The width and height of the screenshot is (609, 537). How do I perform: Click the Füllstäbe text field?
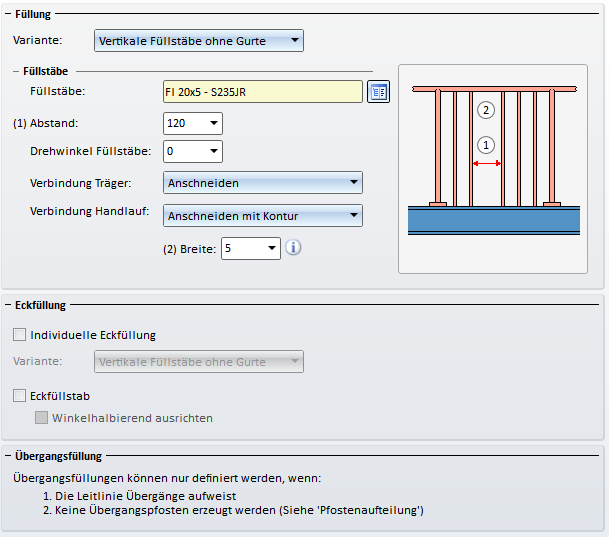tap(262, 92)
